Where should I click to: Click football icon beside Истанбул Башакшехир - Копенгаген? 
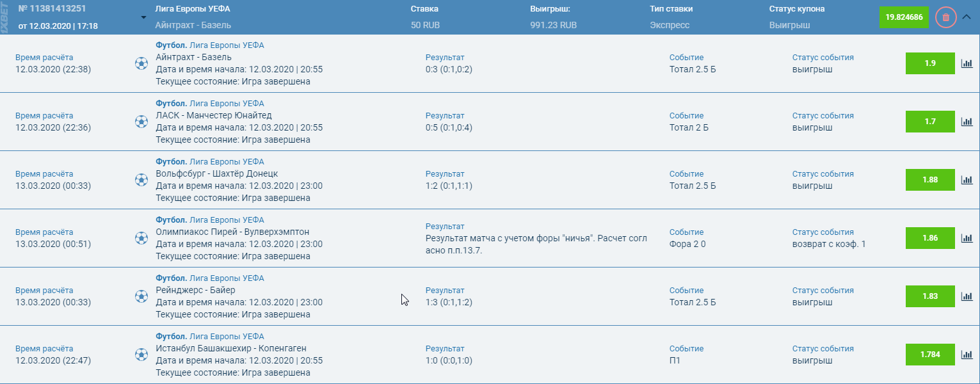click(x=141, y=355)
